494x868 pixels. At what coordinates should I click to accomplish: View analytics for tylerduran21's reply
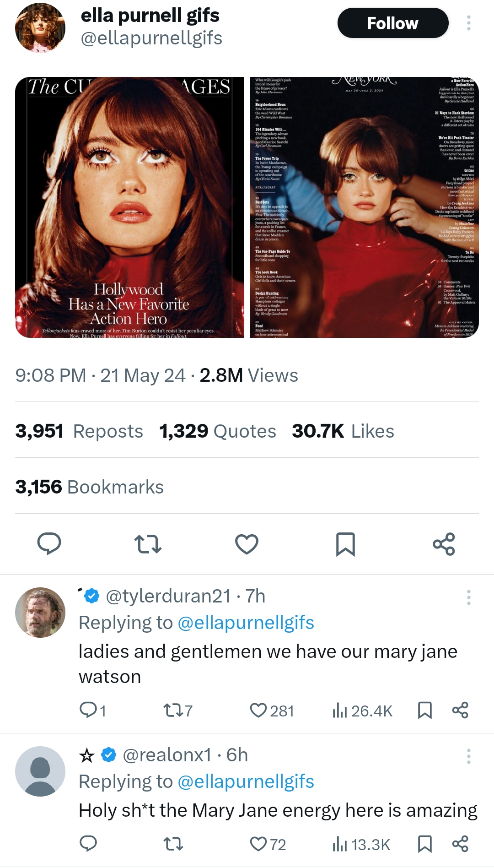point(340,711)
